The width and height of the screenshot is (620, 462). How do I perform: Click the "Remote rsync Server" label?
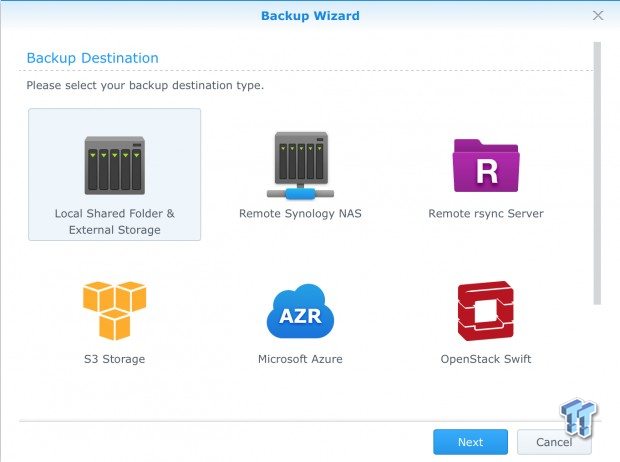click(486, 214)
